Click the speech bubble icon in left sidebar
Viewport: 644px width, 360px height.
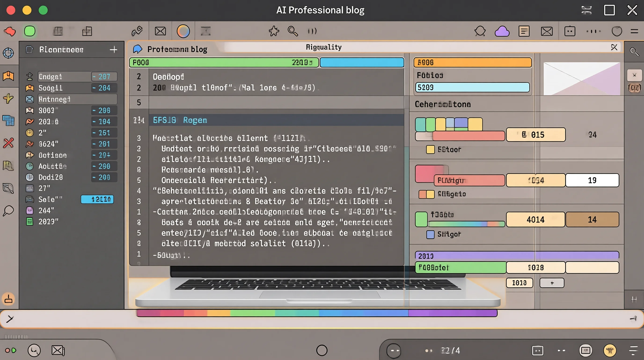click(8, 210)
